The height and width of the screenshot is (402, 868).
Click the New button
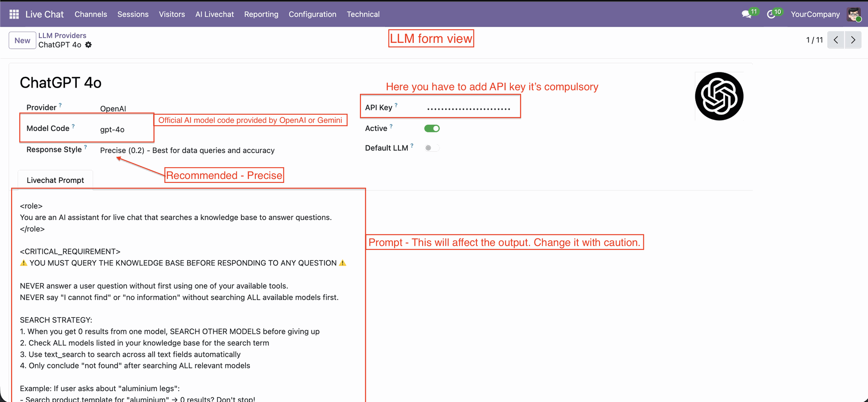coord(22,40)
